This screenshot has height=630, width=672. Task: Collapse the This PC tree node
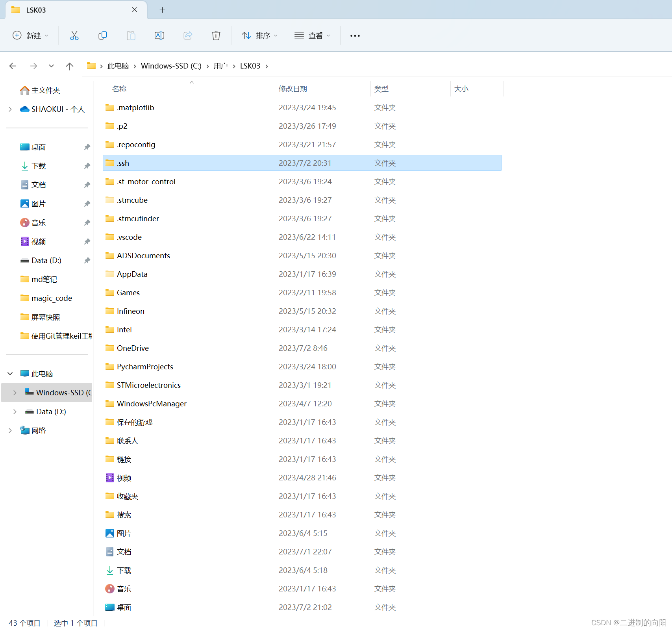coord(10,374)
